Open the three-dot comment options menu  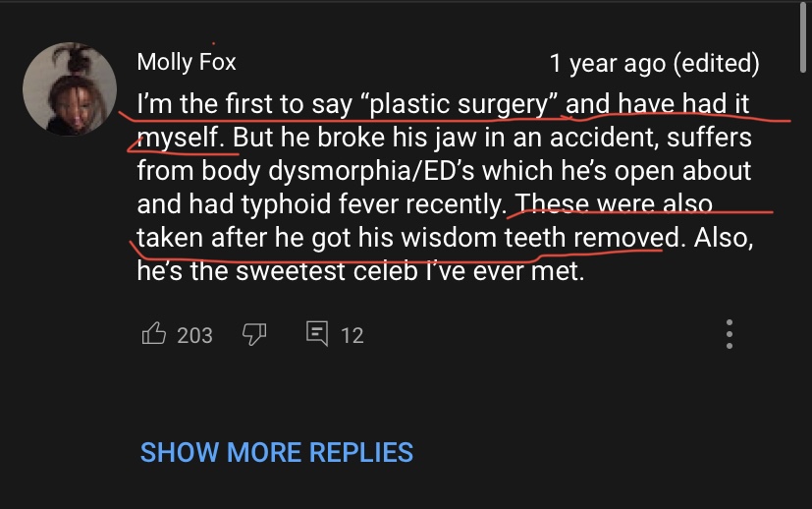point(730,334)
